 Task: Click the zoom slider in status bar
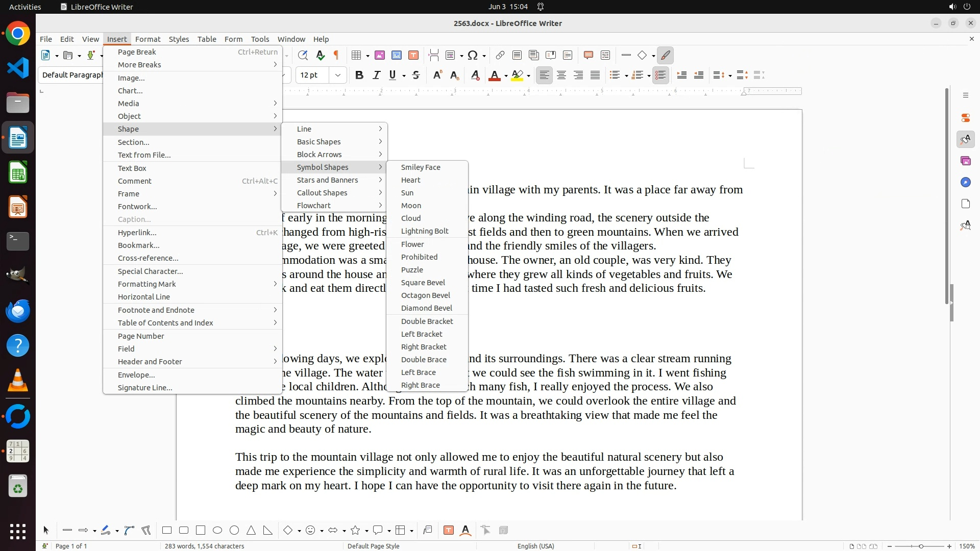921,546
